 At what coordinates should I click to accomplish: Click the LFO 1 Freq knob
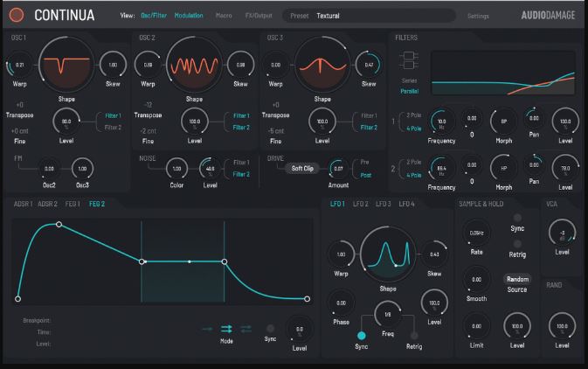[388, 314]
